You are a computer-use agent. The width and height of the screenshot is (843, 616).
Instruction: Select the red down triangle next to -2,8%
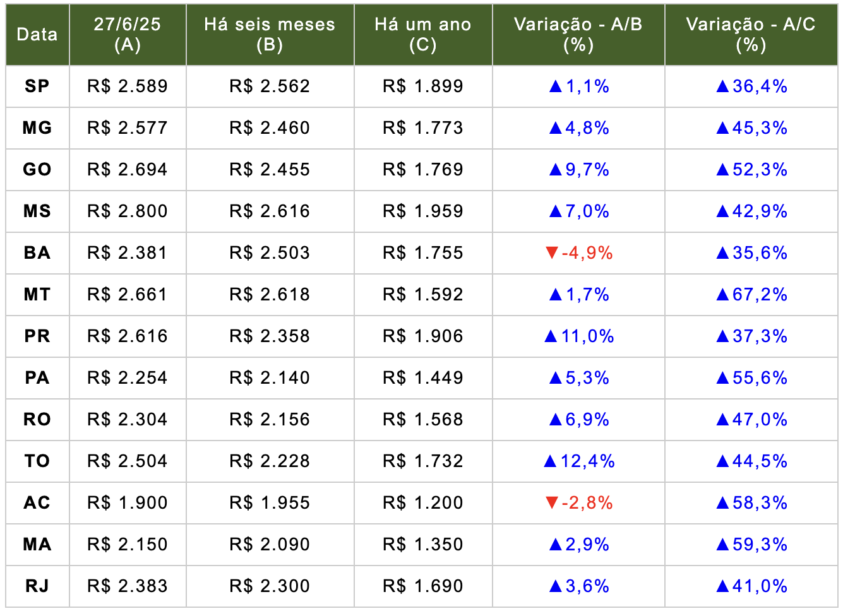tap(551, 503)
